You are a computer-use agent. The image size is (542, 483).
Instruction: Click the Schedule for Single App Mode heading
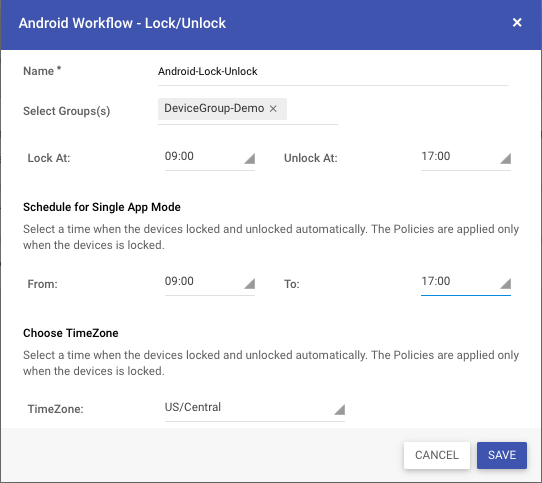[102, 207]
